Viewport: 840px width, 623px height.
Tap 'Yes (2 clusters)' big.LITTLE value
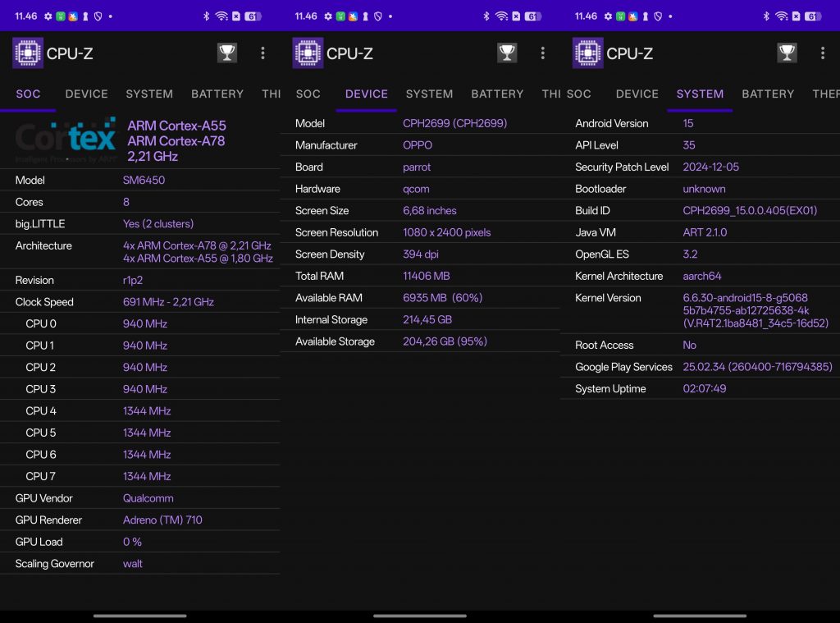[x=158, y=223]
